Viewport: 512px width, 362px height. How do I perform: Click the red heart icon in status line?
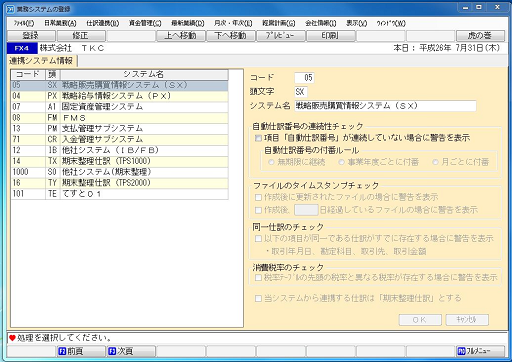point(12,338)
